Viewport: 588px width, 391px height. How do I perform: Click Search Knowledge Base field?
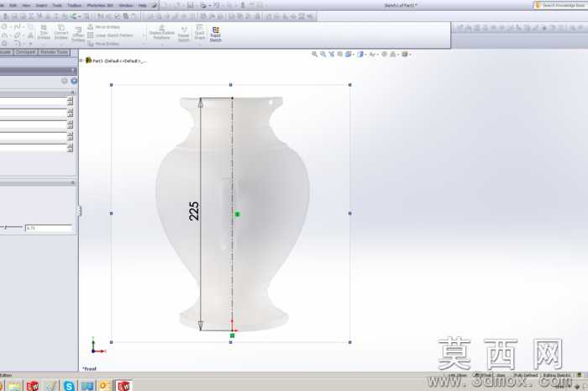(561, 5)
